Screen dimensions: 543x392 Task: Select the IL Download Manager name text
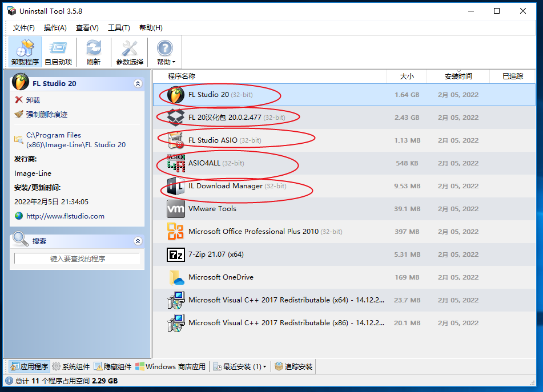[226, 186]
